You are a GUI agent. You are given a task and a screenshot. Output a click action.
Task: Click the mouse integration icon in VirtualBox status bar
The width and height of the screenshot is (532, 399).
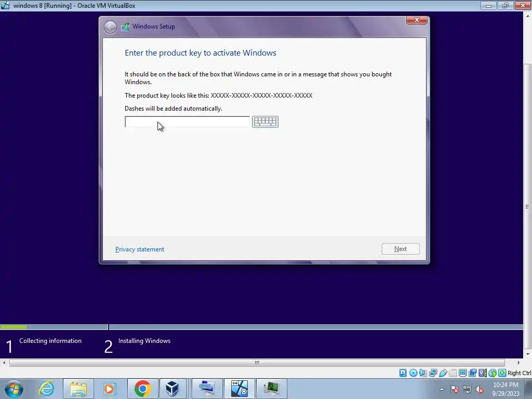[x=493, y=373]
